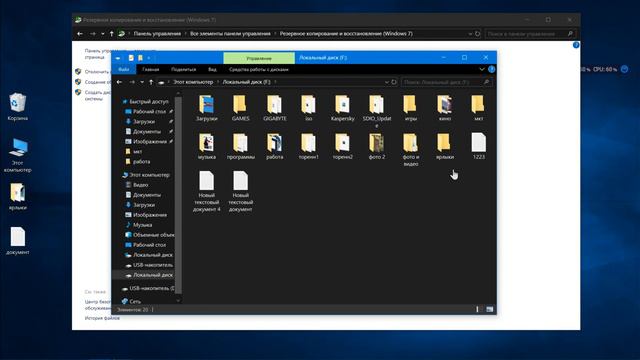640x360 pixels.
Task: Select Видео in navigation pane
Action: tap(137, 185)
